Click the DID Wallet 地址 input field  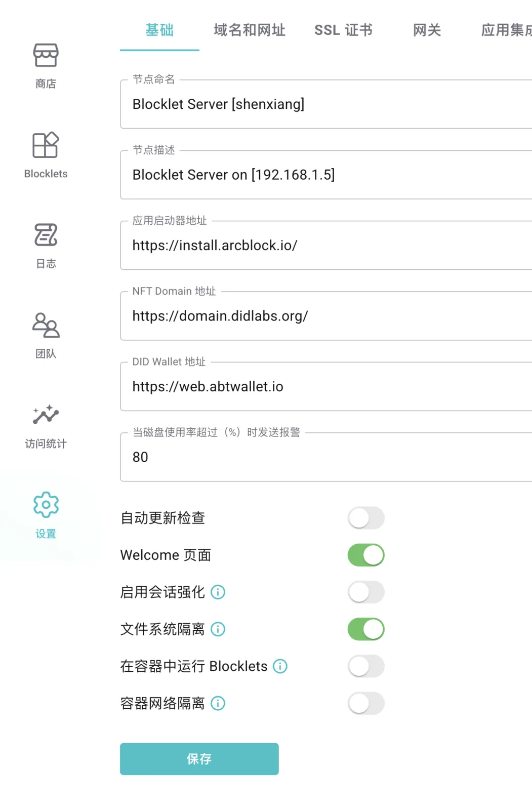326,387
